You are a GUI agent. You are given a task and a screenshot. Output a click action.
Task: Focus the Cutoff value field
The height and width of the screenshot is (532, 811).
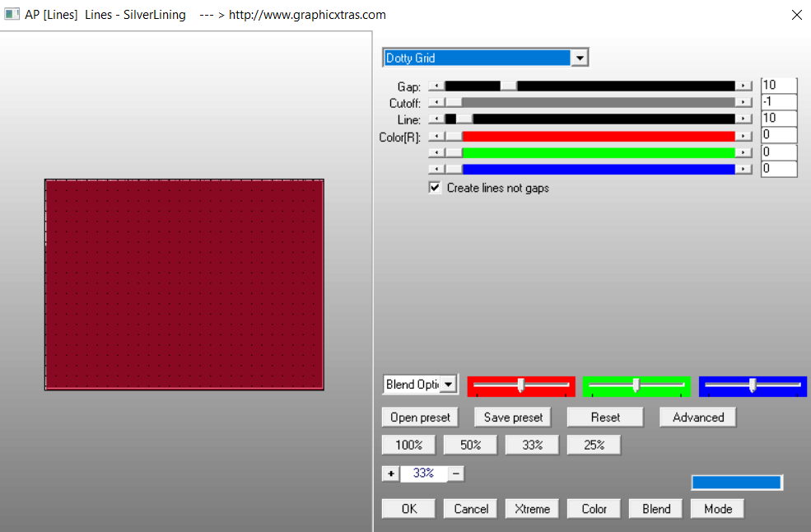(x=779, y=101)
